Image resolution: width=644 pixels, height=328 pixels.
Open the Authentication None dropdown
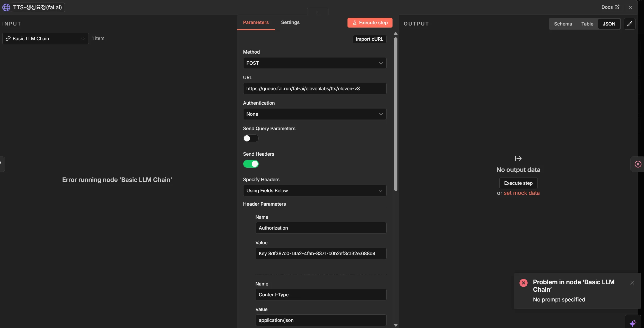314,114
